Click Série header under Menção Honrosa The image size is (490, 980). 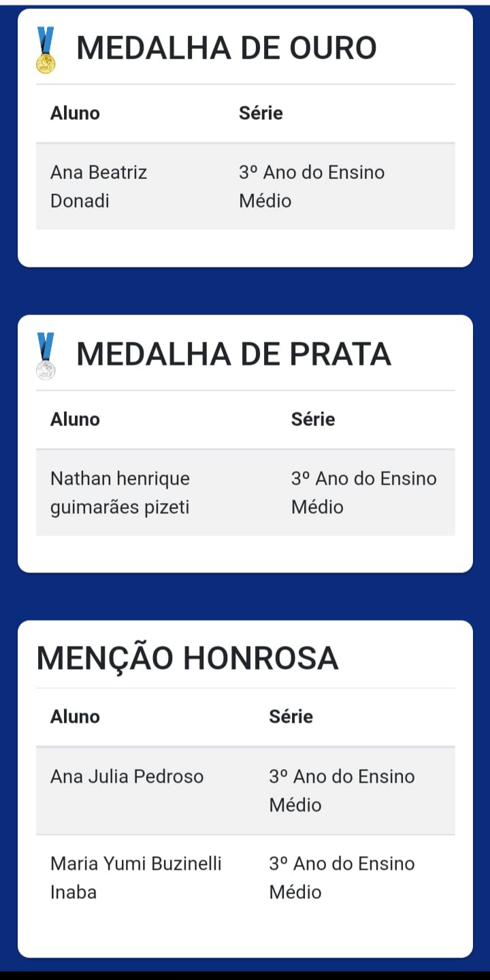click(291, 717)
